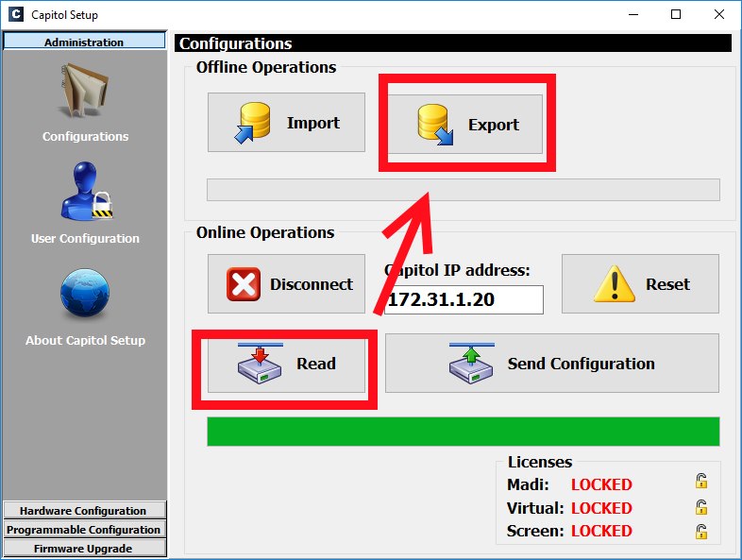Click the About Capitol Setup globe icon

[x=85, y=294]
